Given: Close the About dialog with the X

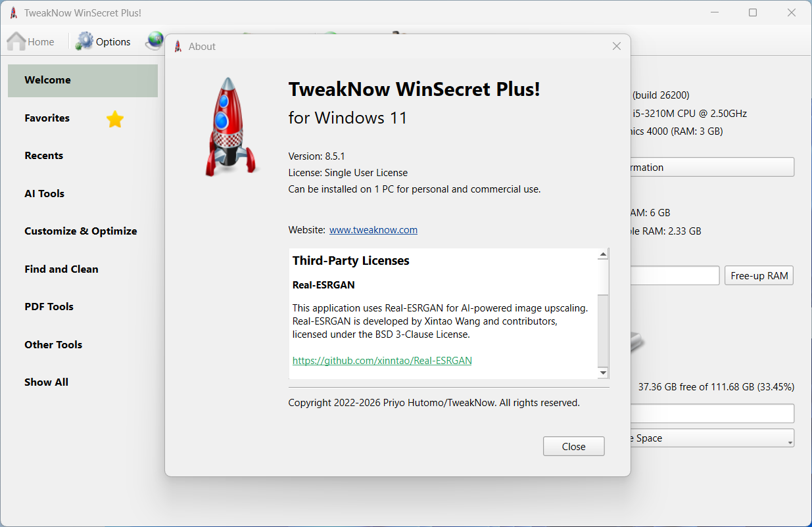Looking at the screenshot, I should [616, 46].
